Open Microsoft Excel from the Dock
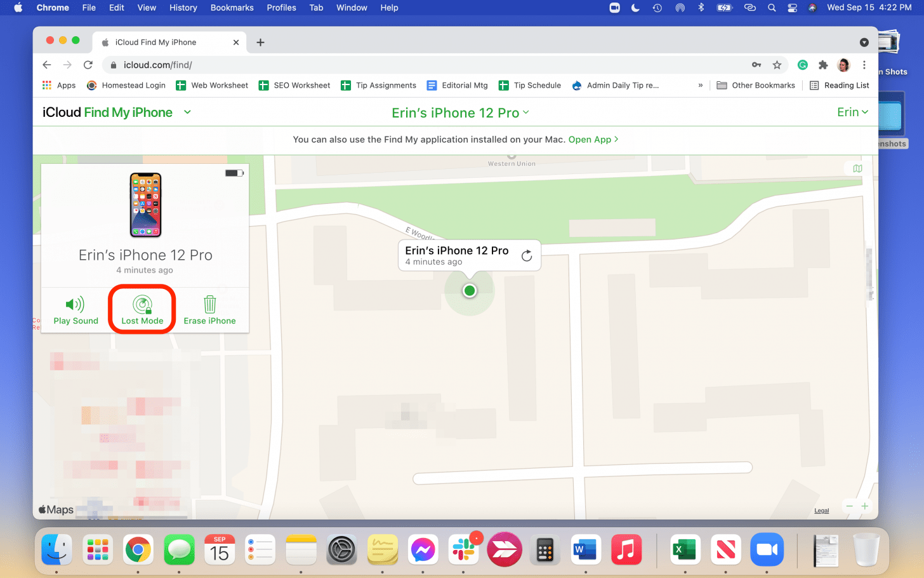The width and height of the screenshot is (924, 578). coord(685,550)
